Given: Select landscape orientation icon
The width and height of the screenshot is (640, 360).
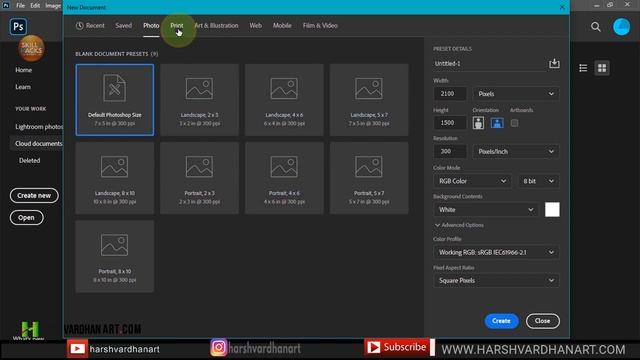Looking at the screenshot, I should click(x=497, y=123).
